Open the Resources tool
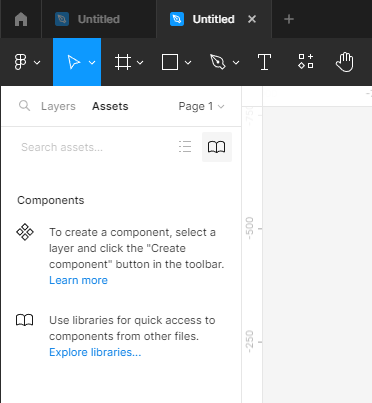Image resolution: width=372 pixels, height=403 pixels. [306, 61]
